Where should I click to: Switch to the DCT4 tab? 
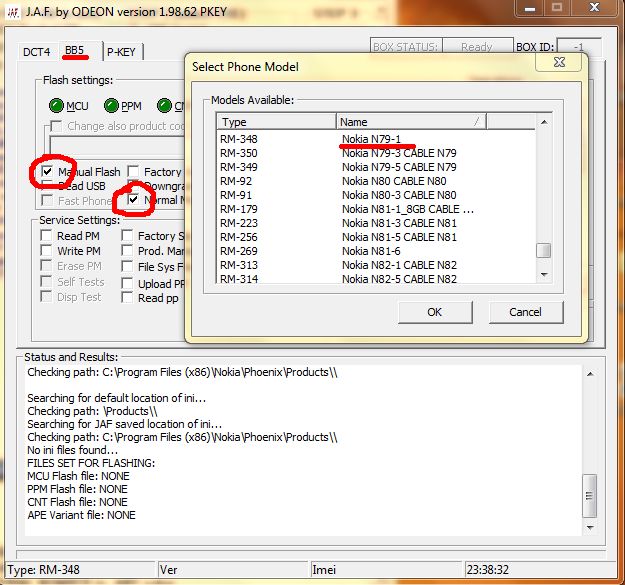pyautogui.click(x=36, y=51)
